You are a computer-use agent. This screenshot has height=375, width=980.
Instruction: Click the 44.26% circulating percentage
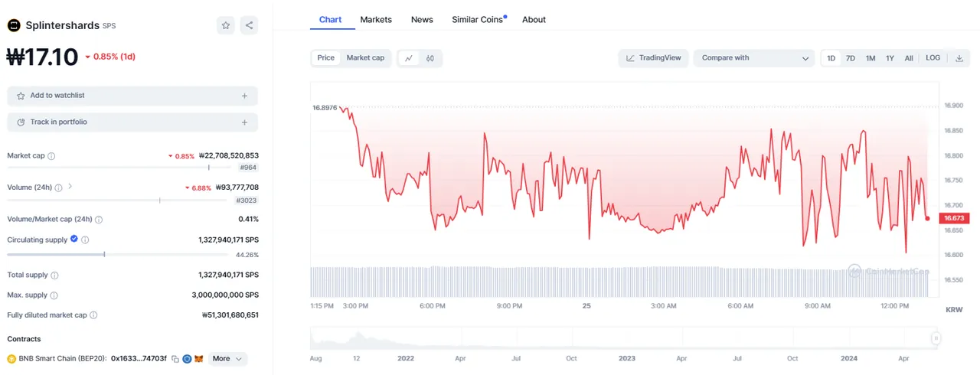tap(247, 255)
